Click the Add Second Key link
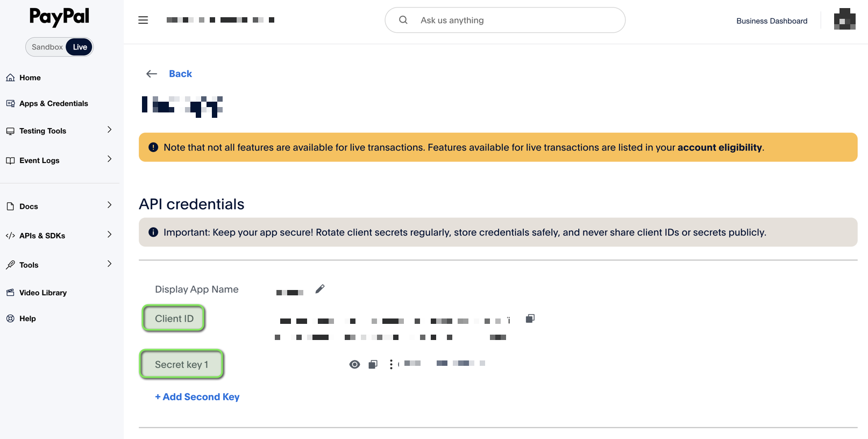 point(197,396)
